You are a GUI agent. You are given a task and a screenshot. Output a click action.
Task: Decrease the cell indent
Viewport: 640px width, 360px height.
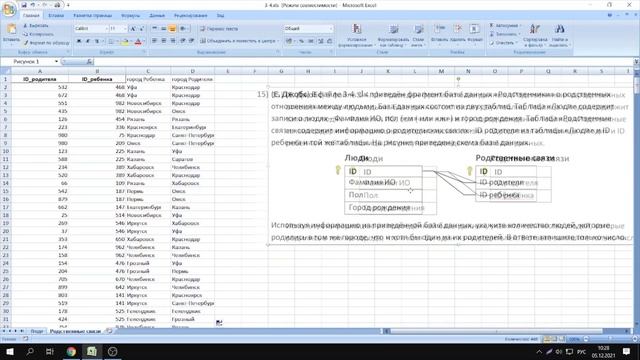[183, 41]
